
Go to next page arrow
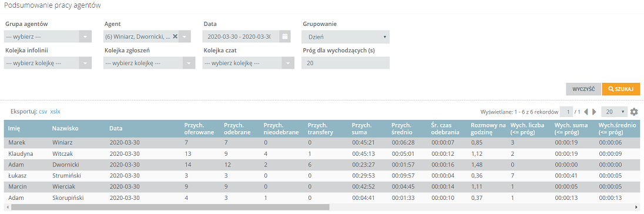(594, 112)
